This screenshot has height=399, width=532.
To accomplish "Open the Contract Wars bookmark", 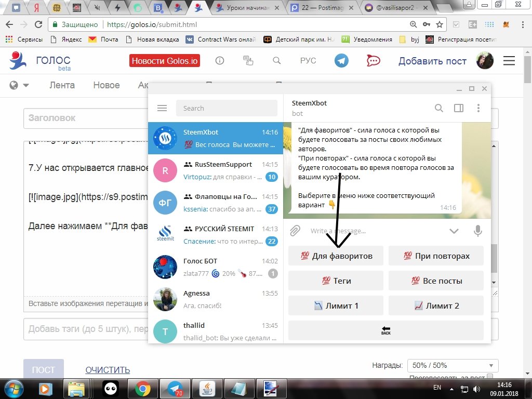I will point(220,39).
